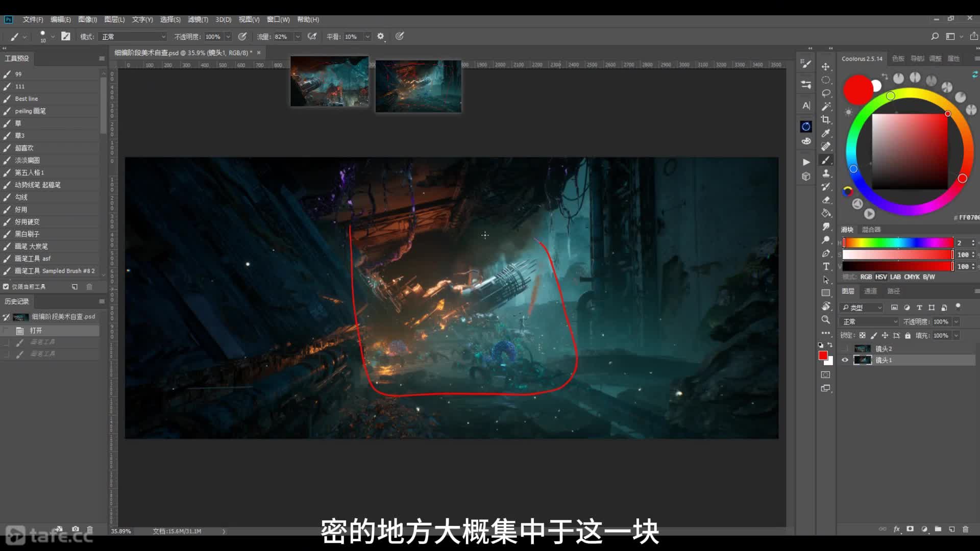Click the hue slider bar in Coolorus
The height and width of the screenshot is (551, 980).
click(x=898, y=243)
